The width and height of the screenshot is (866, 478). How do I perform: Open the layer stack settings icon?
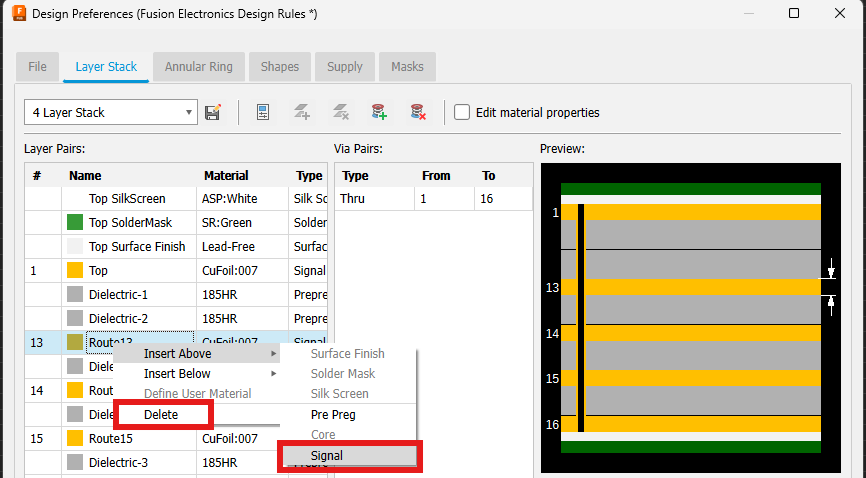[x=263, y=113]
